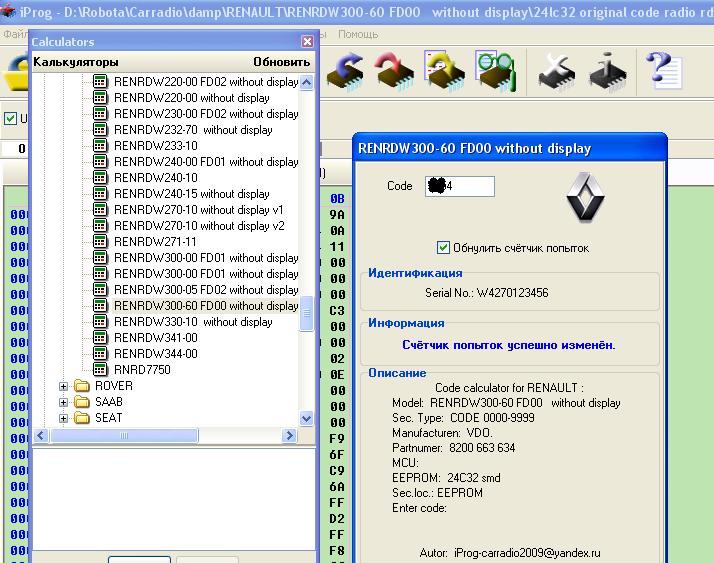Click the SEAT folder icon

point(82,418)
